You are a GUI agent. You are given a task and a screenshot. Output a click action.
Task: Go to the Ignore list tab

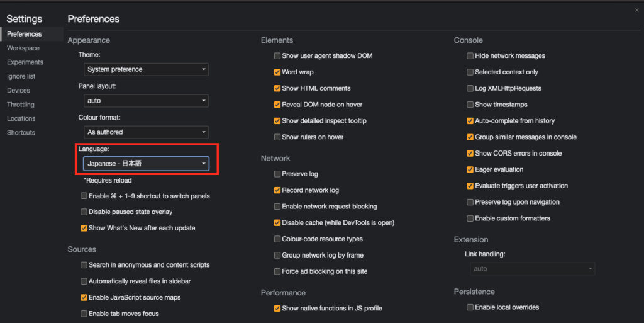click(x=21, y=76)
